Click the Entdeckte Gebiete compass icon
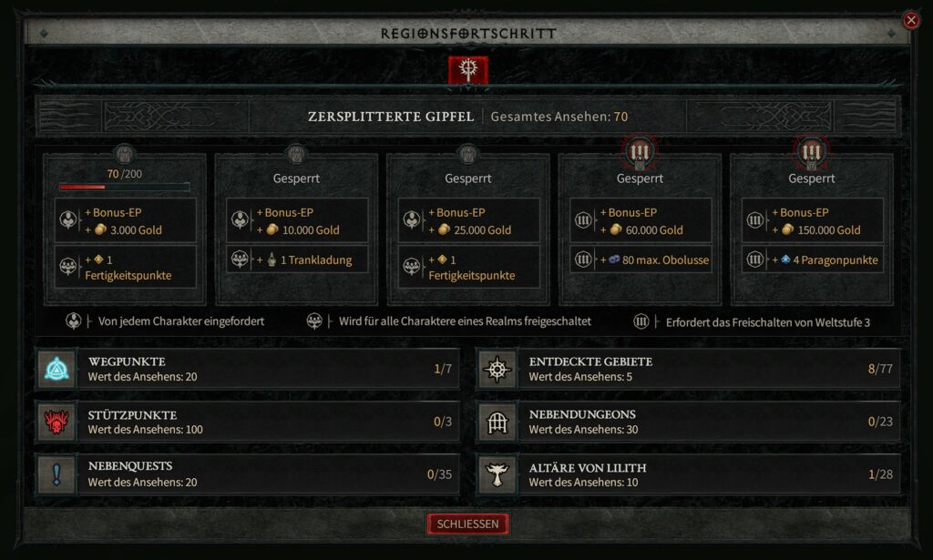The image size is (933, 560). click(x=497, y=369)
